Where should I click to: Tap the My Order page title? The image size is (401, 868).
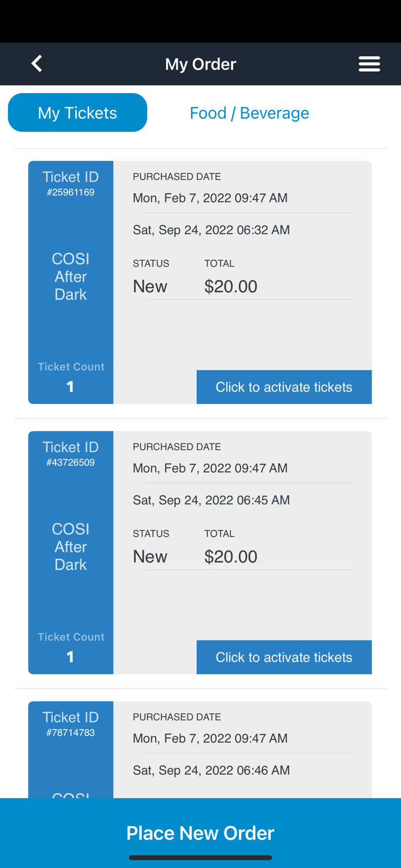click(x=200, y=64)
